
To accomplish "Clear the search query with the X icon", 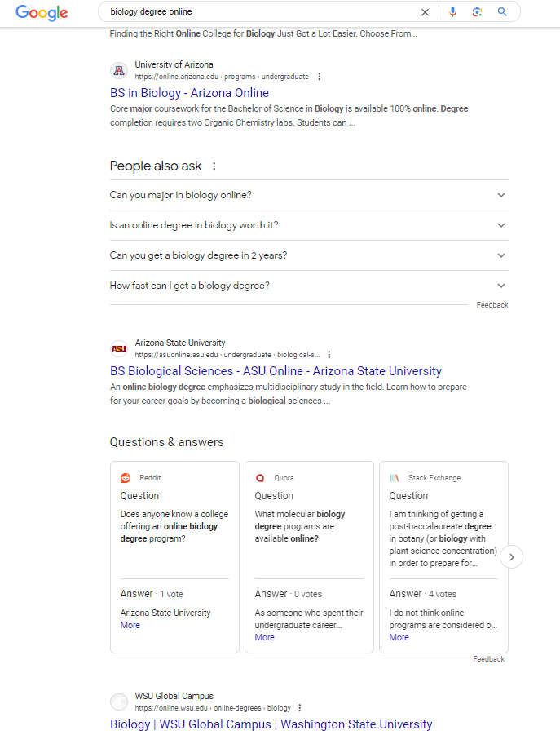I will click(425, 12).
